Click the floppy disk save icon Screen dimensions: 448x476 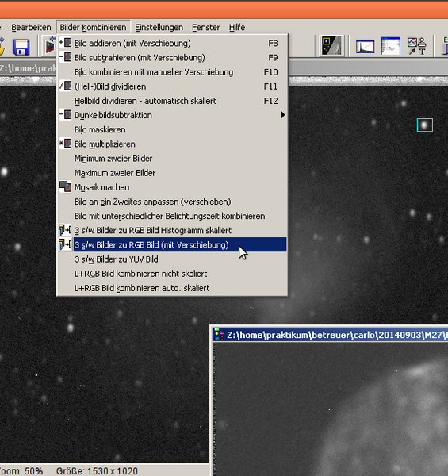pyautogui.click(x=21, y=47)
